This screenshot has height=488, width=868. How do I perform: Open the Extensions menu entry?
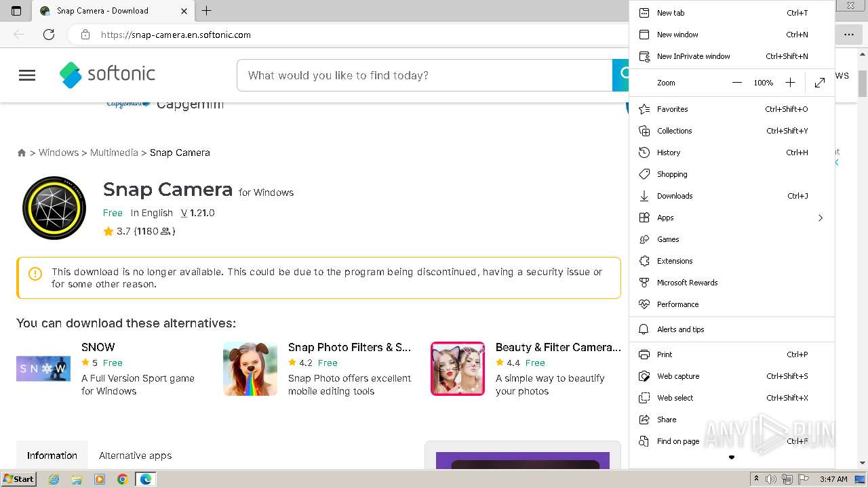(732, 261)
